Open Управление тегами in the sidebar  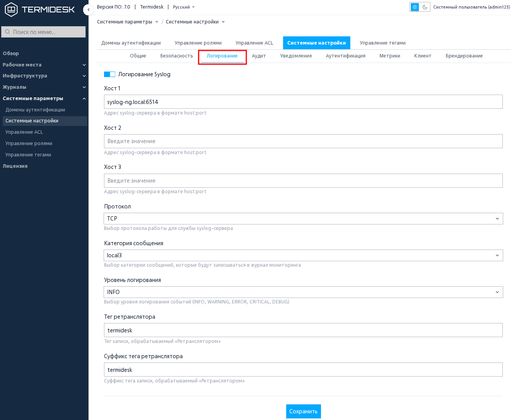click(x=28, y=155)
